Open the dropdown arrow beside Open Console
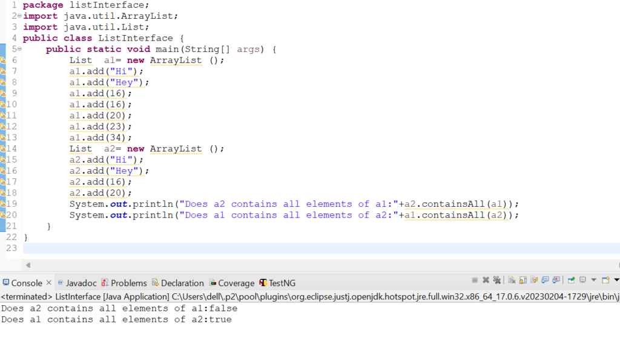The width and height of the screenshot is (620, 364). tap(616, 280)
